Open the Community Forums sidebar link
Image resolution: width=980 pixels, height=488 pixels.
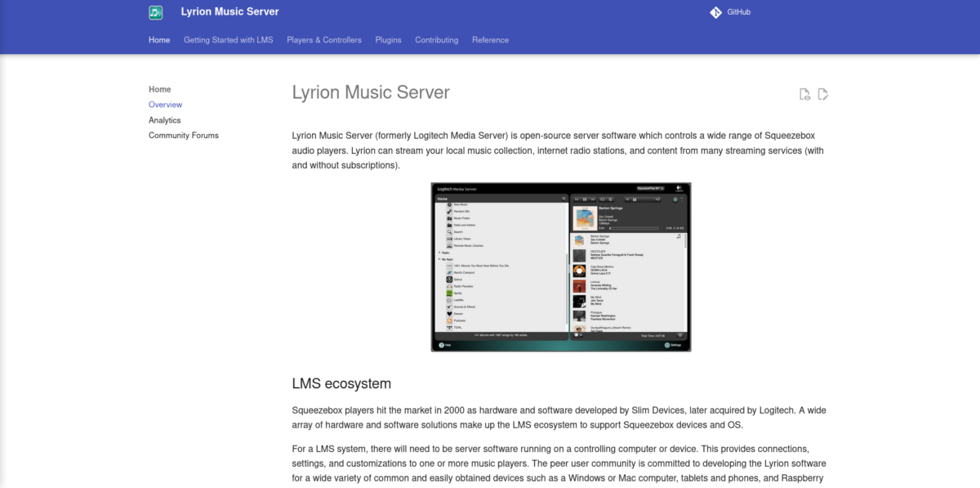pos(183,135)
